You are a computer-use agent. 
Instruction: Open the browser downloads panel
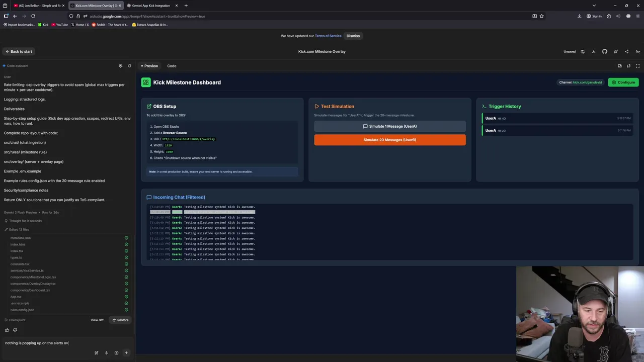[x=580, y=16]
